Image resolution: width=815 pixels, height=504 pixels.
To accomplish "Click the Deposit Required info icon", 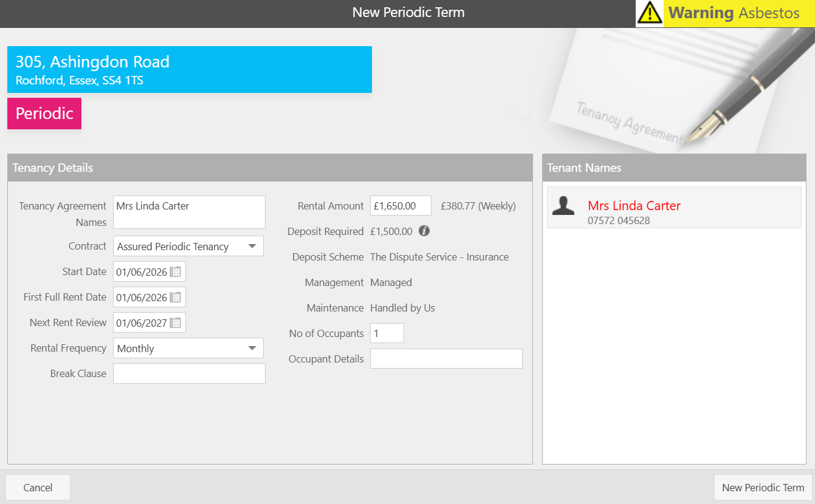I will [424, 231].
